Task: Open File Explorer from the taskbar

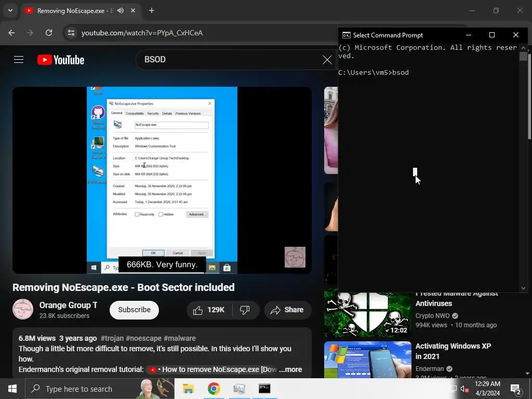Action: [188, 389]
